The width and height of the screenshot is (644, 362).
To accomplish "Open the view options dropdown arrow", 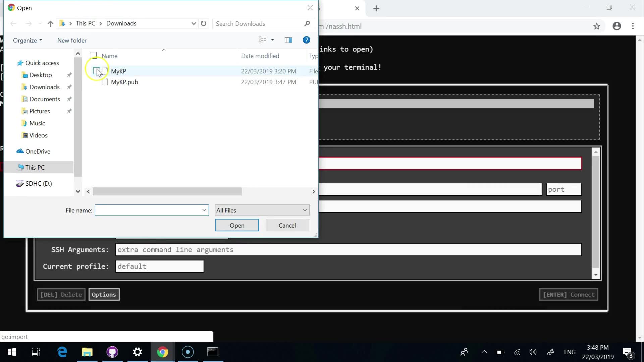I will pyautogui.click(x=272, y=40).
